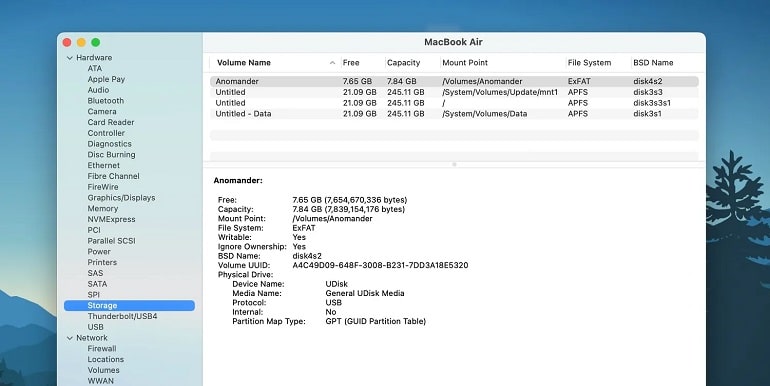770x386 pixels.
Task: Sort by Free column header
Action: [351, 63]
